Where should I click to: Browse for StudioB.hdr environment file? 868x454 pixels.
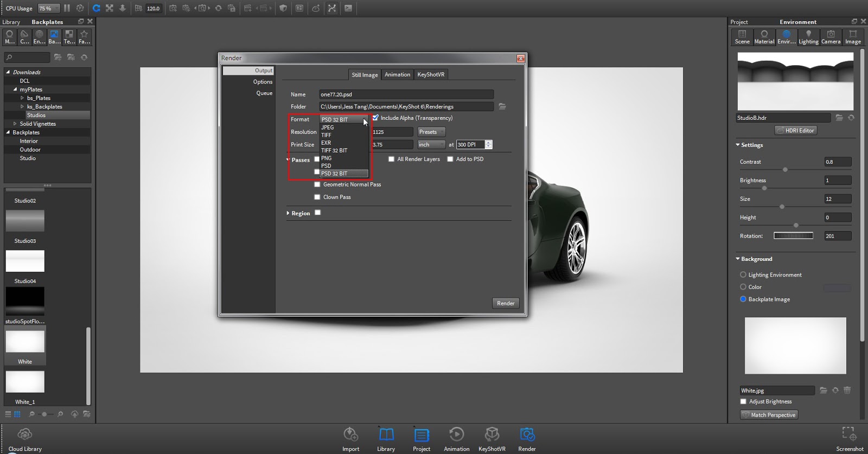839,117
